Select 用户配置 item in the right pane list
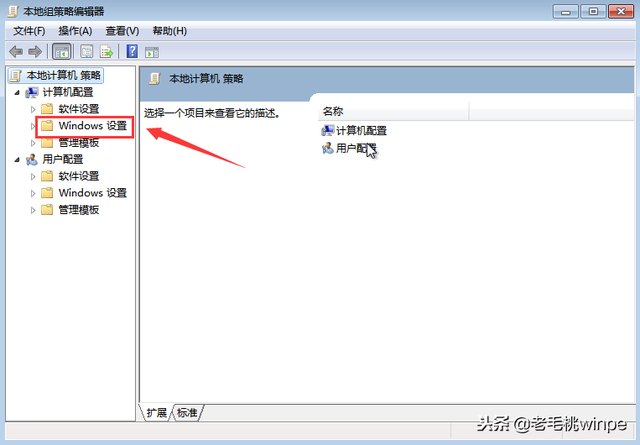Screen dimensions: 640x445 pos(349,148)
